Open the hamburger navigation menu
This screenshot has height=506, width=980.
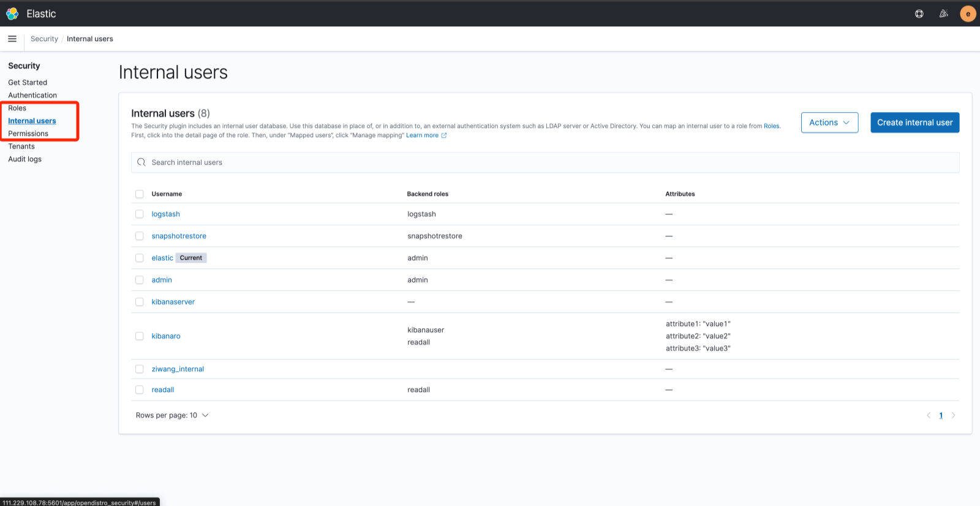tap(12, 39)
